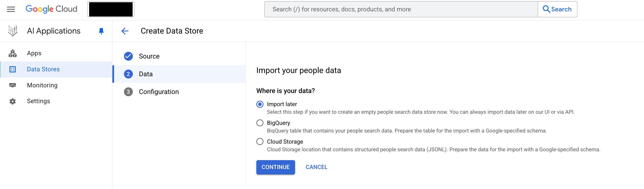Open Data Stores in the sidebar
The image size is (644, 189).
click(43, 69)
